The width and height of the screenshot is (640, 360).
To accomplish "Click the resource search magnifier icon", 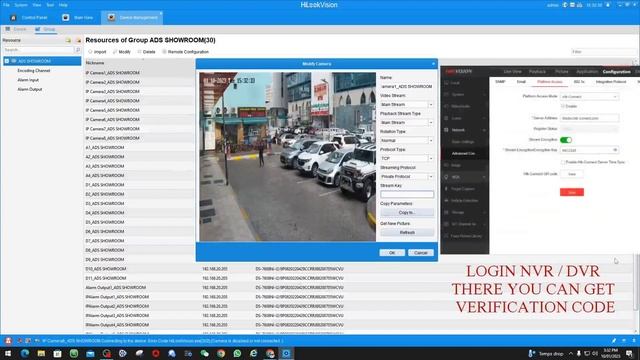I will click(78, 50).
